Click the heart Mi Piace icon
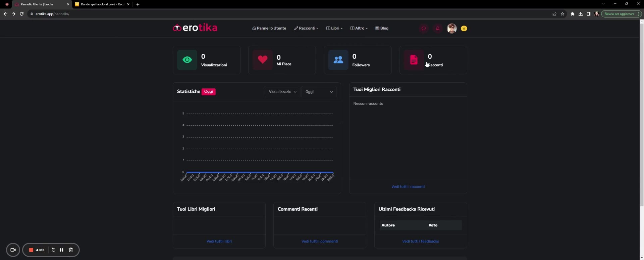Viewport: 644px width, 260px height. (x=263, y=60)
